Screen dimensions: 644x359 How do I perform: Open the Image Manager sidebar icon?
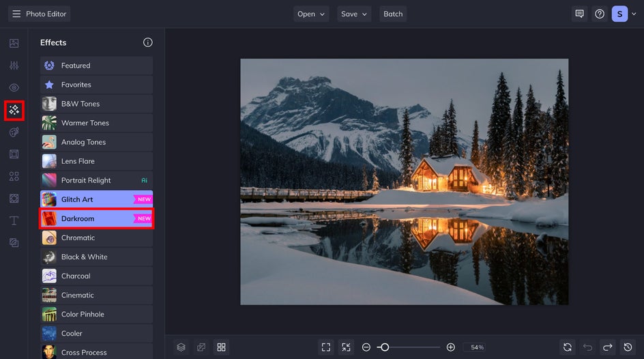[14, 43]
